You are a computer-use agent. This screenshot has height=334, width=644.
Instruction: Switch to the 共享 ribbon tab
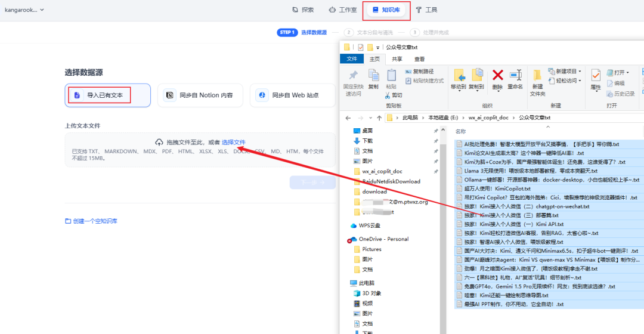[397, 59]
